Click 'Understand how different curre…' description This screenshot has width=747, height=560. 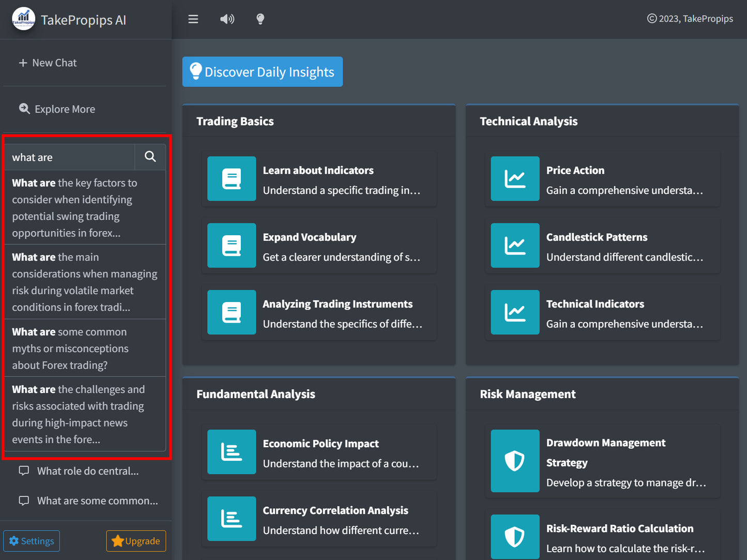click(x=341, y=530)
